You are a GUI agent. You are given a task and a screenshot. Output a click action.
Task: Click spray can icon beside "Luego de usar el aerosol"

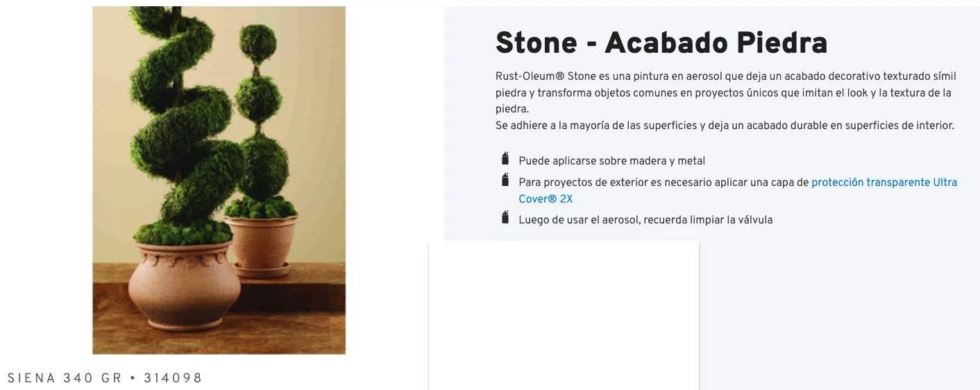[x=505, y=218]
